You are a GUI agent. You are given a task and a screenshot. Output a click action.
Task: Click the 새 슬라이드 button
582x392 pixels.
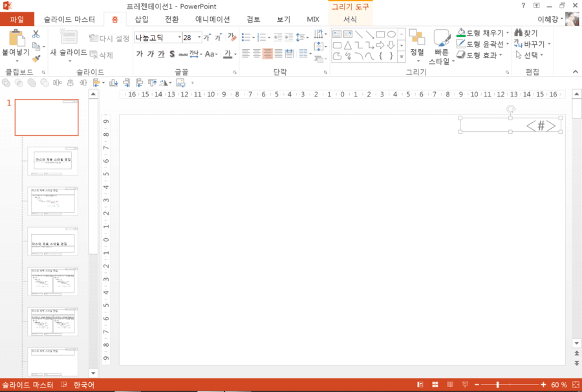[69, 45]
